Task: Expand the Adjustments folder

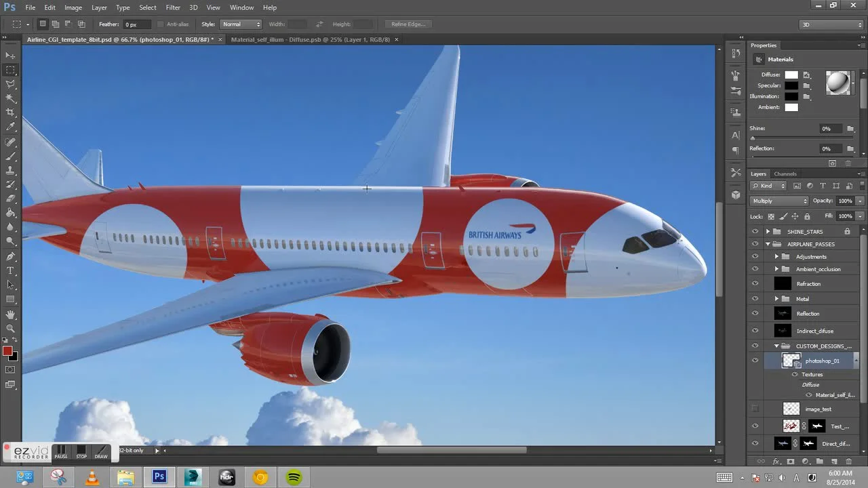Action: (x=777, y=257)
